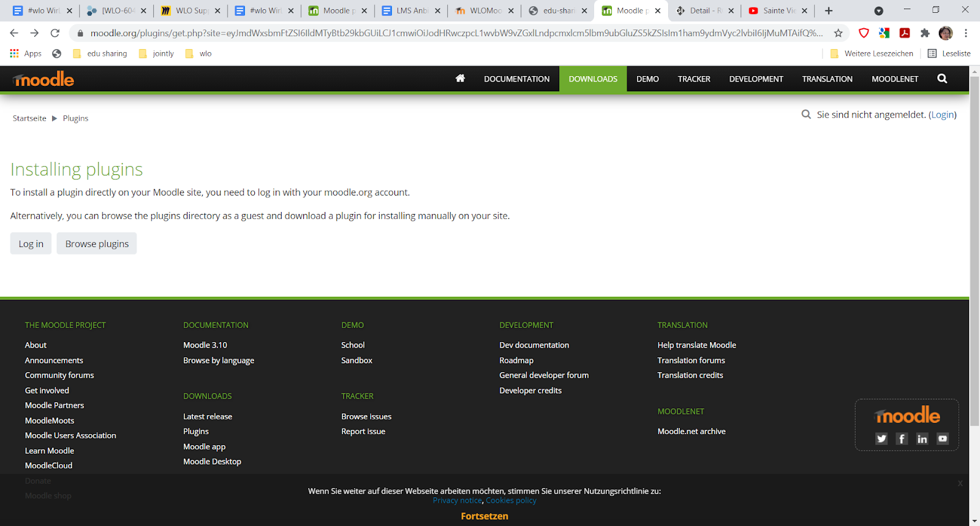Switch to WLO Support tab
980x526 pixels.
(190, 10)
